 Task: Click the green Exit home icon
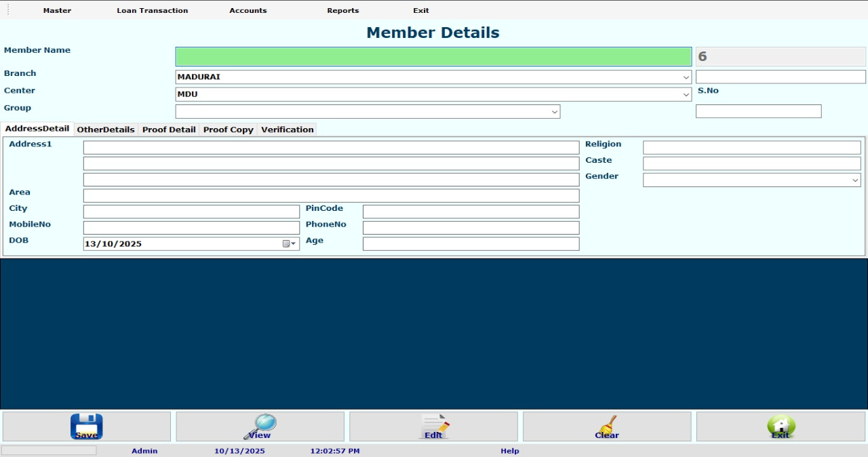click(781, 426)
